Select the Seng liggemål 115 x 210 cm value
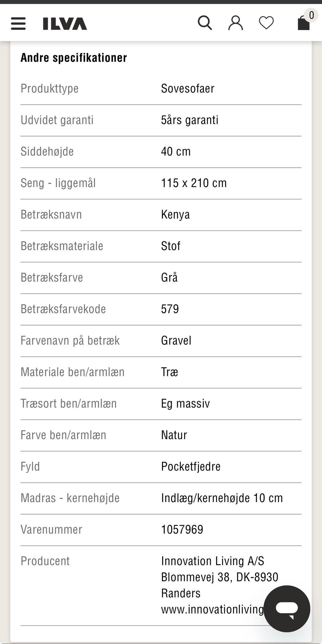This screenshot has height=644, width=322. point(194,183)
